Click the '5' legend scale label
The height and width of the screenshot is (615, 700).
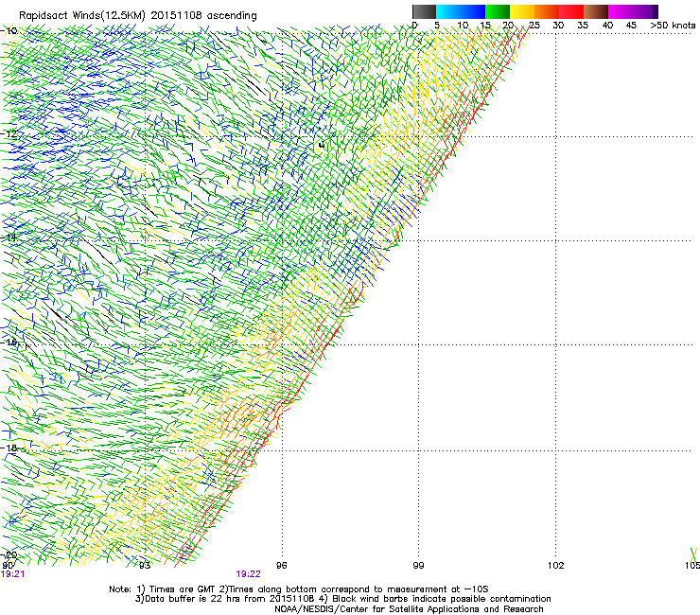point(437,26)
